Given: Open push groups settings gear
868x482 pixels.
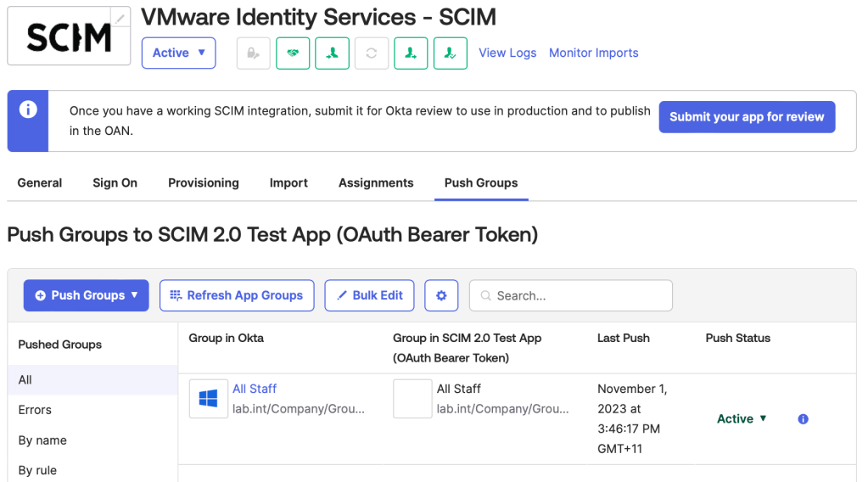Looking at the screenshot, I should coord(441,295).
